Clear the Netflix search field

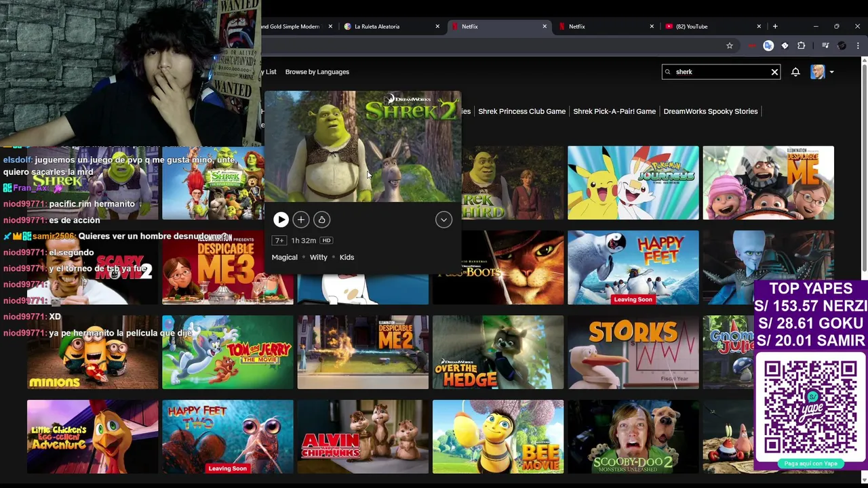tap(774, 72)
